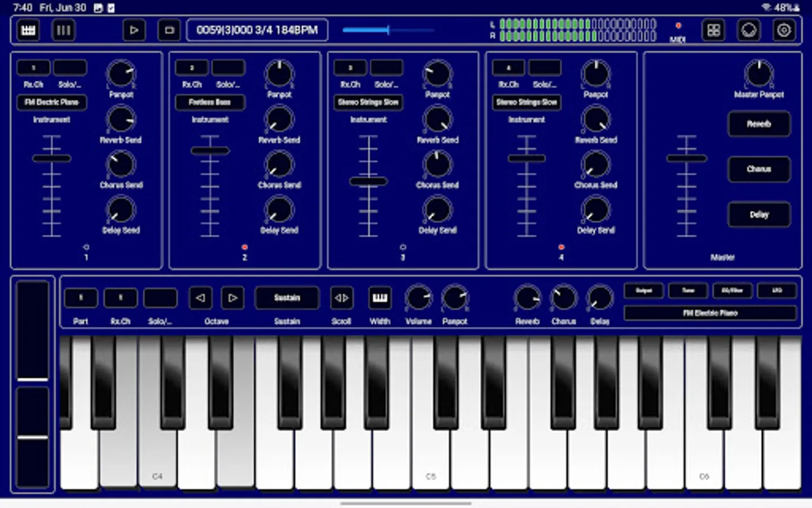Click channel 3 Chorus Send knob
This screenshot has height=508, width=812.
(438, 164)
